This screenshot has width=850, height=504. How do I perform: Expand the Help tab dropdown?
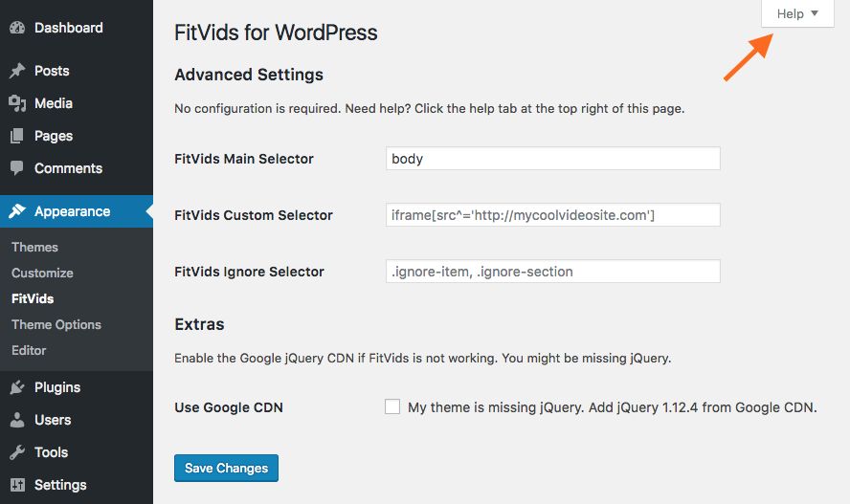pos(797,13)
